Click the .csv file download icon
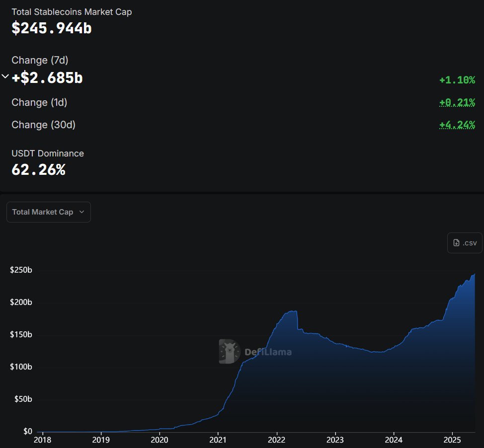 pos(455,242)
